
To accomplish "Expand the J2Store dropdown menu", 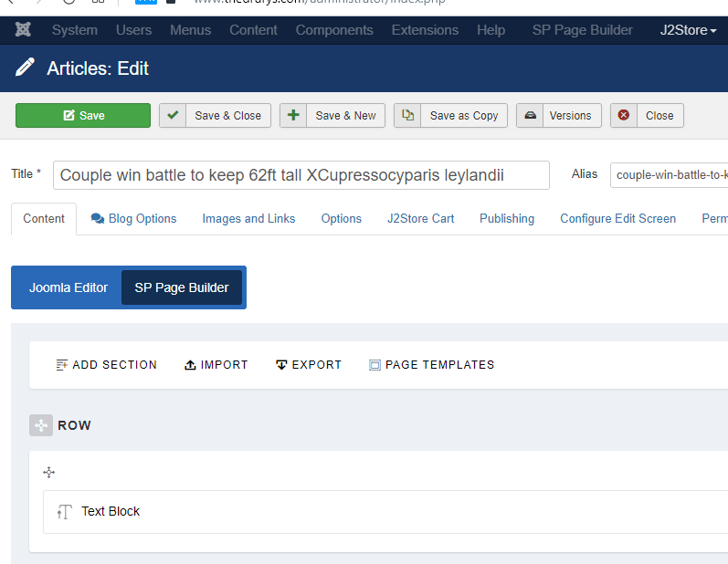I will (688, 30).
